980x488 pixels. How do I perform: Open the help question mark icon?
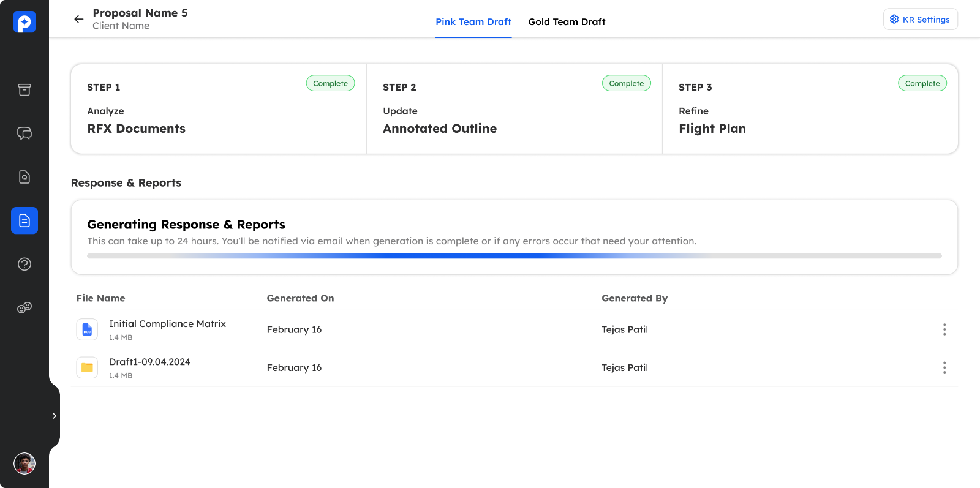(24, 264)
